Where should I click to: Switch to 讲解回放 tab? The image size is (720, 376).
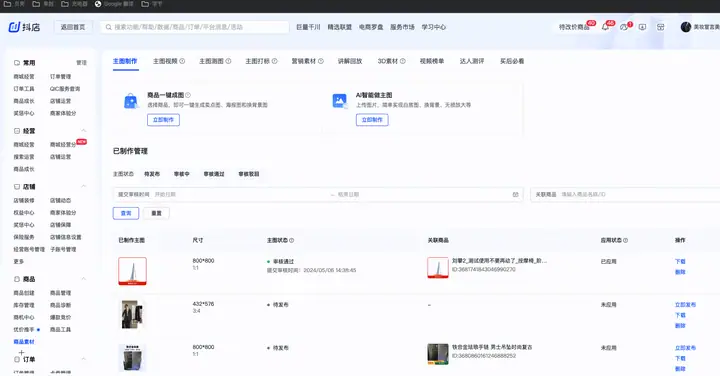[350, 61]
